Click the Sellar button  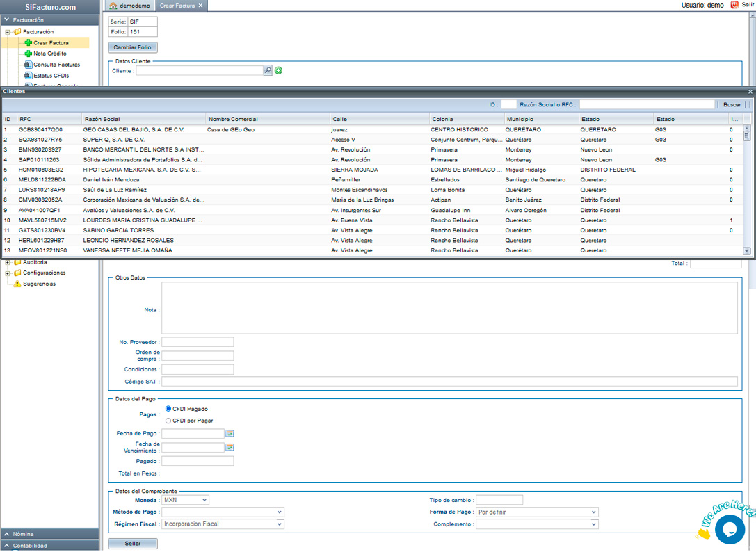point(133,544)
